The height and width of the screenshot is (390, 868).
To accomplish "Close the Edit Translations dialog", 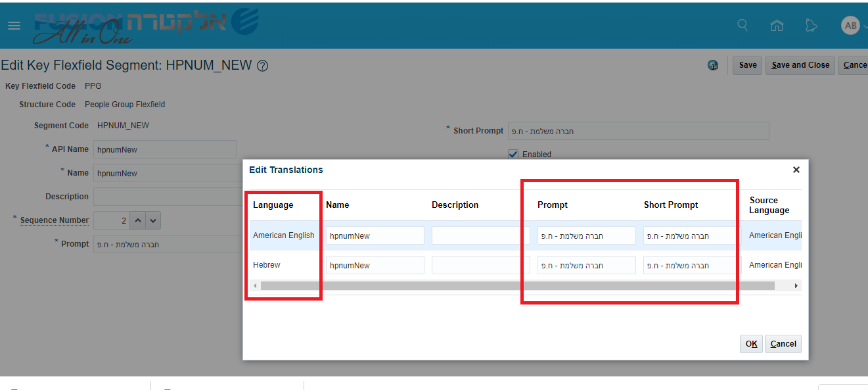I will coord(796,170).
